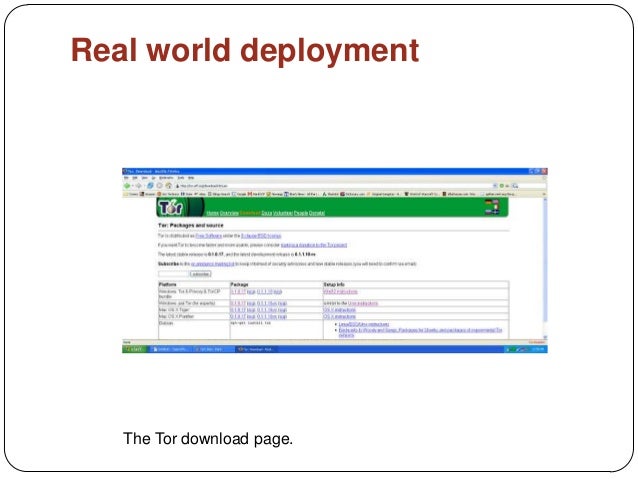Screen dimensions: 638x479
Task: Open the View menu
Action: pyautogui.click(x=144, y=178)
